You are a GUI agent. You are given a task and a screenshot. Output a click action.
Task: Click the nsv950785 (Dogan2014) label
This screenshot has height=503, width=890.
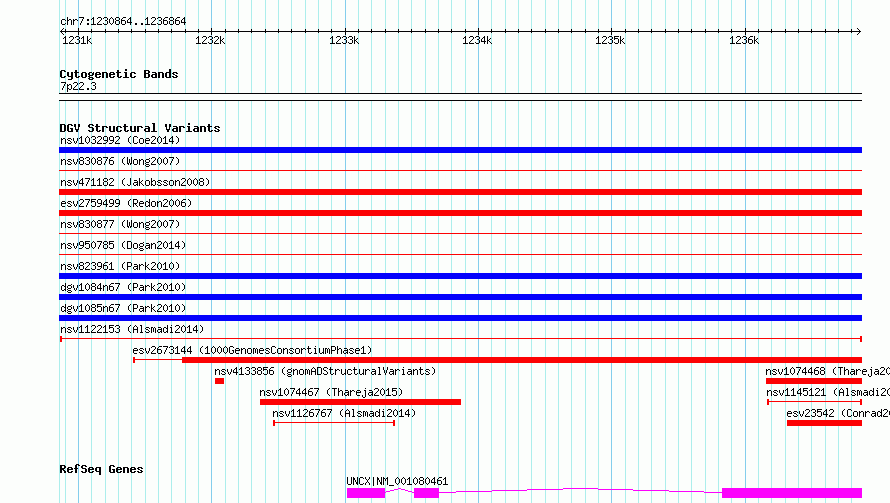[123, 245]
